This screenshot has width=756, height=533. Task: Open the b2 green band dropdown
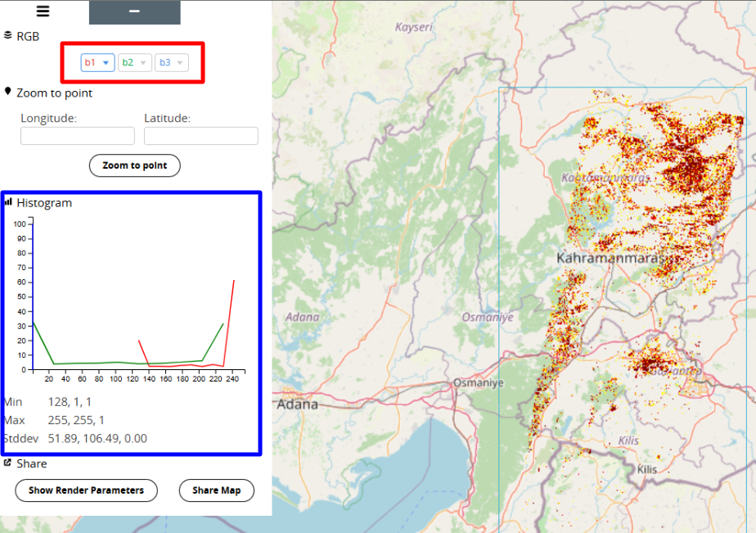tap(135, 62)
